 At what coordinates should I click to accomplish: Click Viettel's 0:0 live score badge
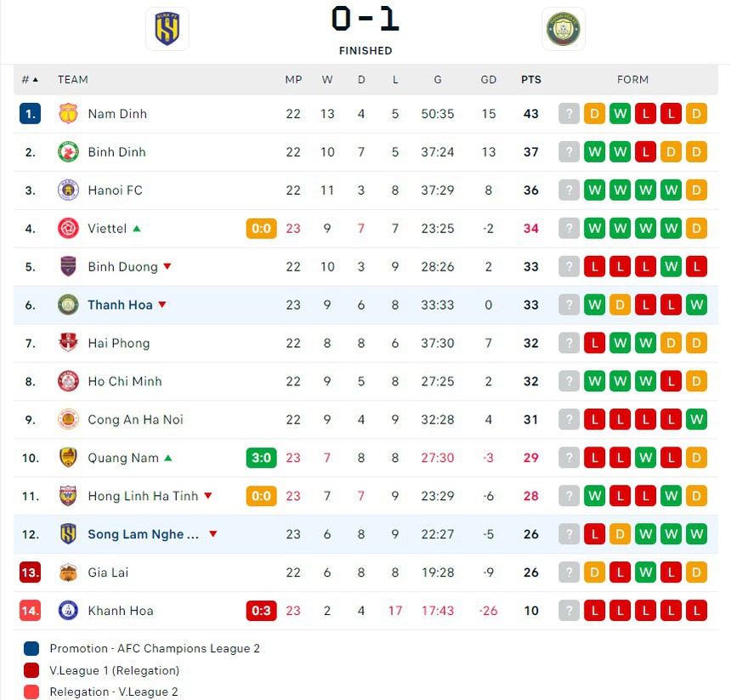[262, 229]
